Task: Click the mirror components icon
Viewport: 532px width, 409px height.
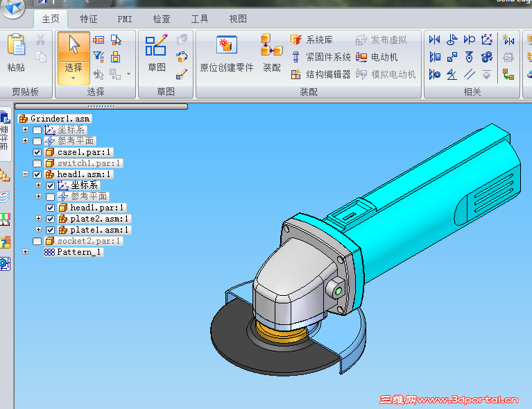Action: point(508,40)
